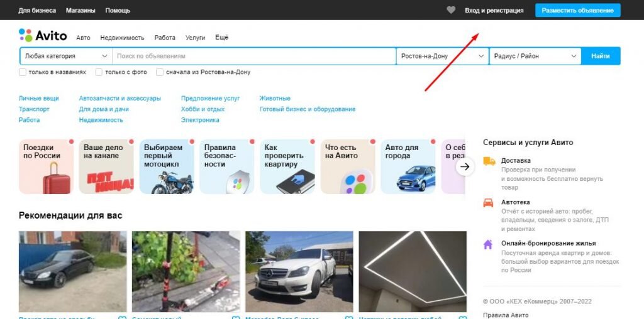The height and width of the screenshot is (319, 644).
Task: Click the Avito logo
Action: 43,36
